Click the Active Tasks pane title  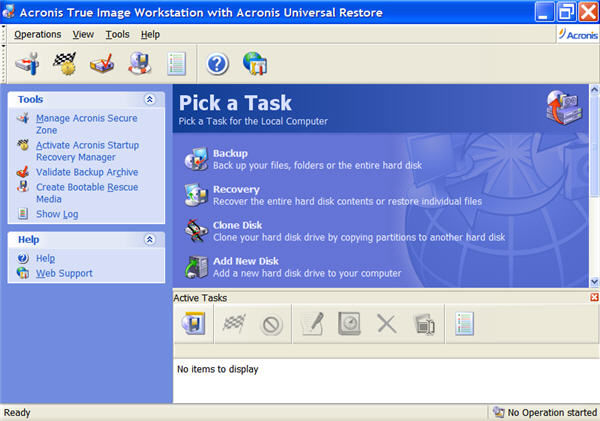click(200, 298)
